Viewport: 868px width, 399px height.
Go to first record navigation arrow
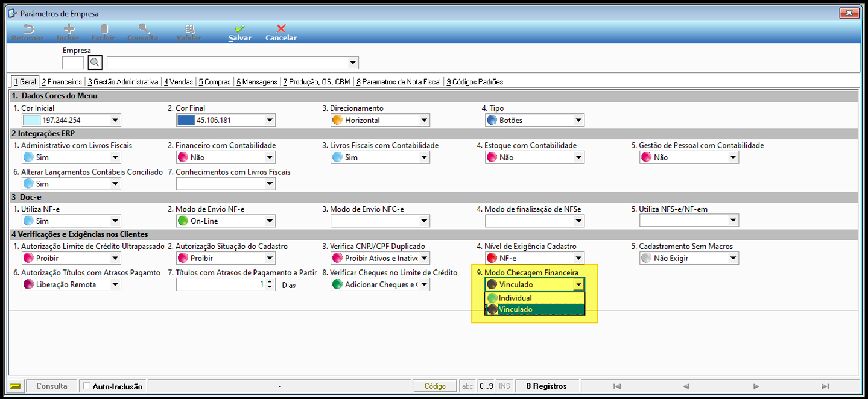coord(616,386)
